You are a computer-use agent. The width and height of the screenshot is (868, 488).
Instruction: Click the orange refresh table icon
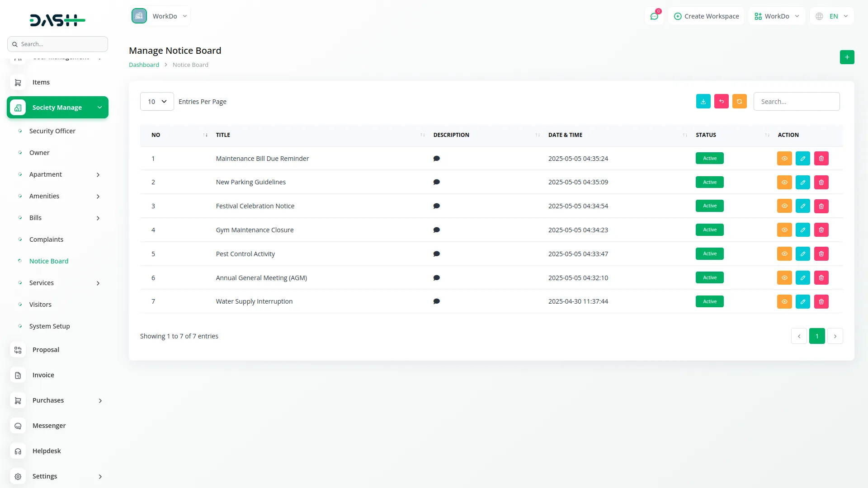[739, 102]
